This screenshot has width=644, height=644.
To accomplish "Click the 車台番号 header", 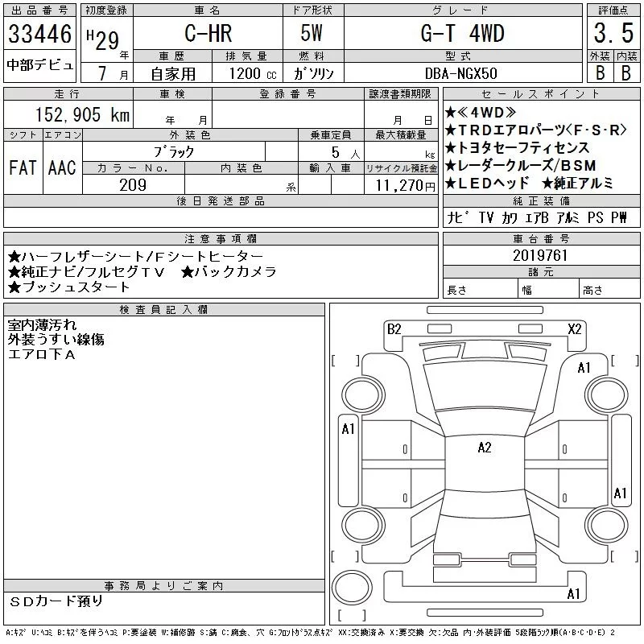I will pyautogui.click(x=541, y=238).
